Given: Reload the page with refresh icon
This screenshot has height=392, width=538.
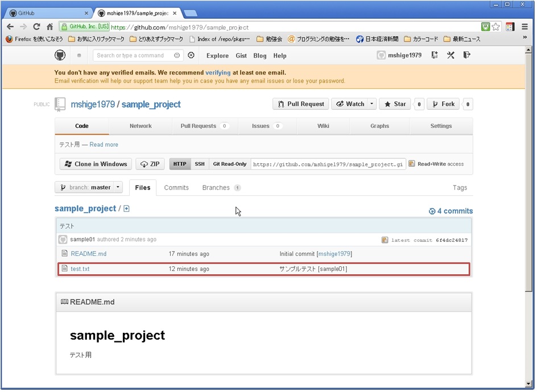Looking at the screenshot, I should [x=37, y=27].
